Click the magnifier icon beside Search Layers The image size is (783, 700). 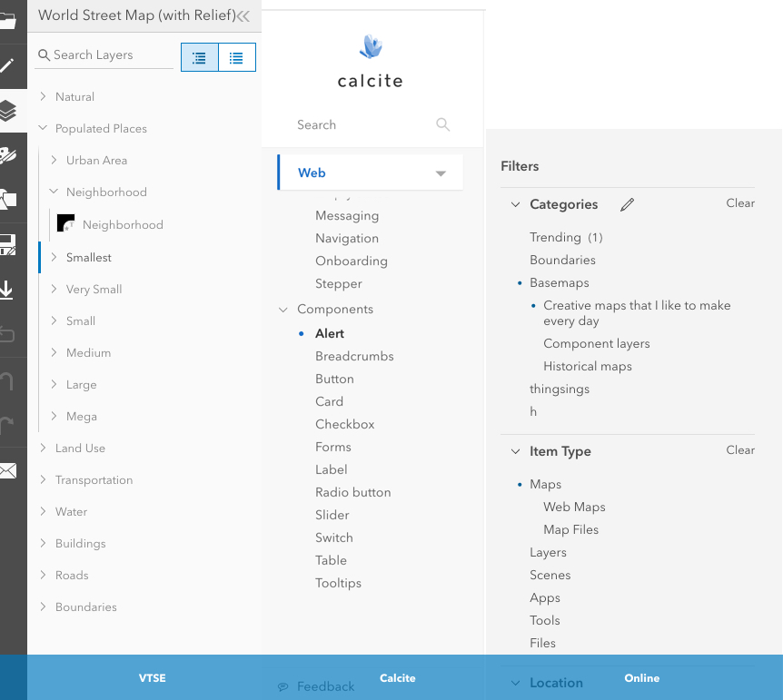44,54
